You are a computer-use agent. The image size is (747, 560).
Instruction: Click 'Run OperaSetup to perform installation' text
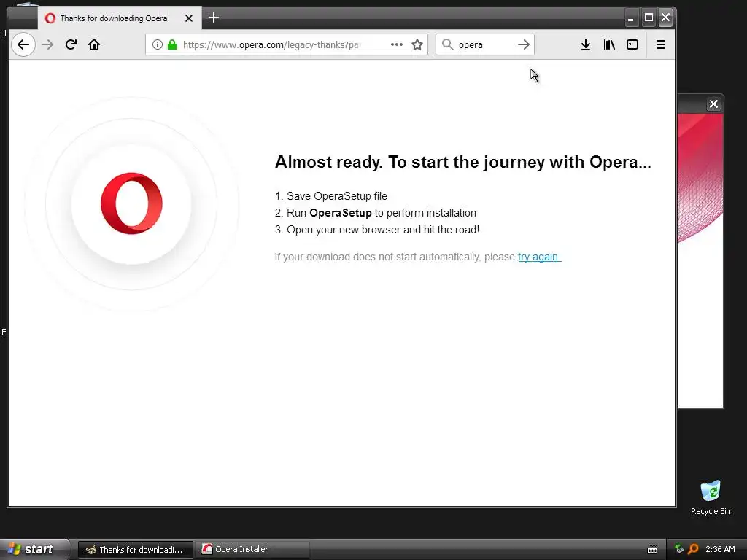pyautogui.click(x=381, y=213)
